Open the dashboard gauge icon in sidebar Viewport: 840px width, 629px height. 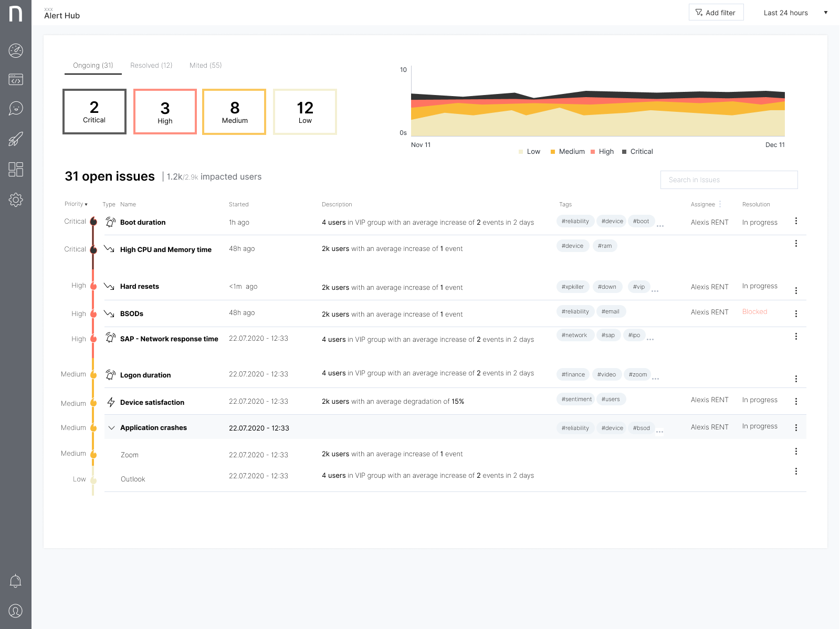pyautogui.click(x=16, y=51)
